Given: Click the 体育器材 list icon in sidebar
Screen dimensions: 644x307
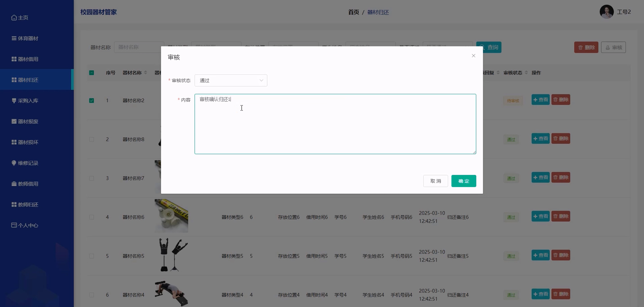Looking at the screenshot, I should tap(14, 38).
